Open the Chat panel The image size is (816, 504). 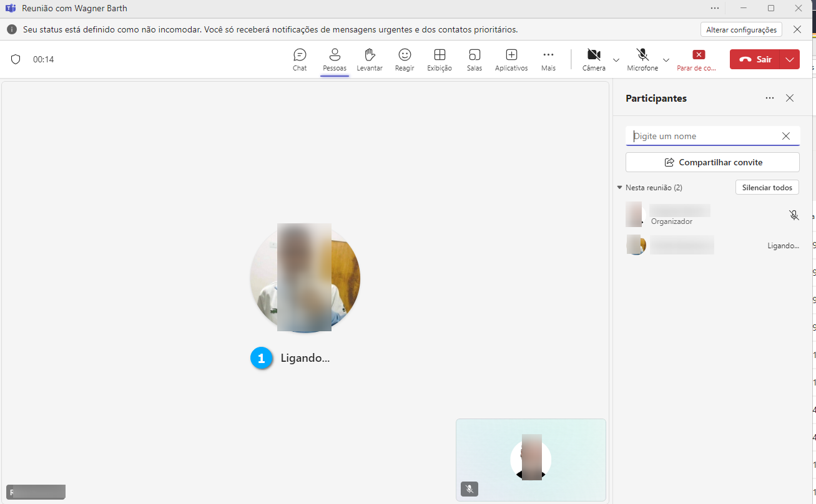click(x=300, y=59)
